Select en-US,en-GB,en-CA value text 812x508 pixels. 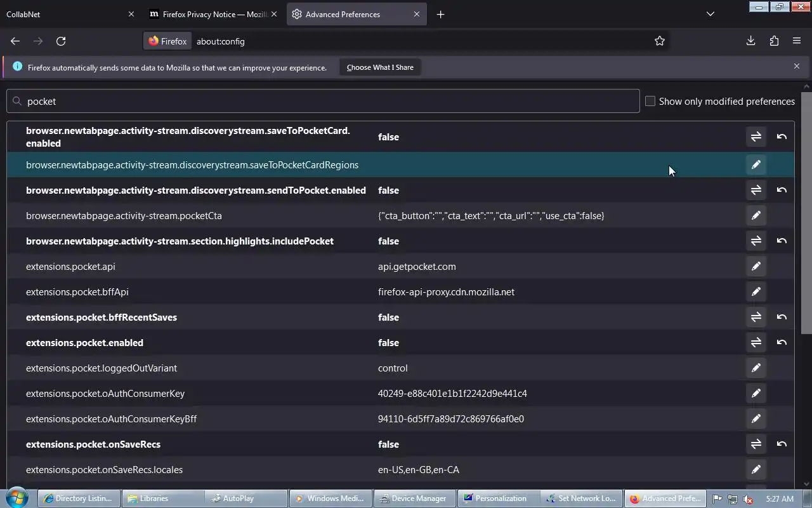(x=419, y=470)
